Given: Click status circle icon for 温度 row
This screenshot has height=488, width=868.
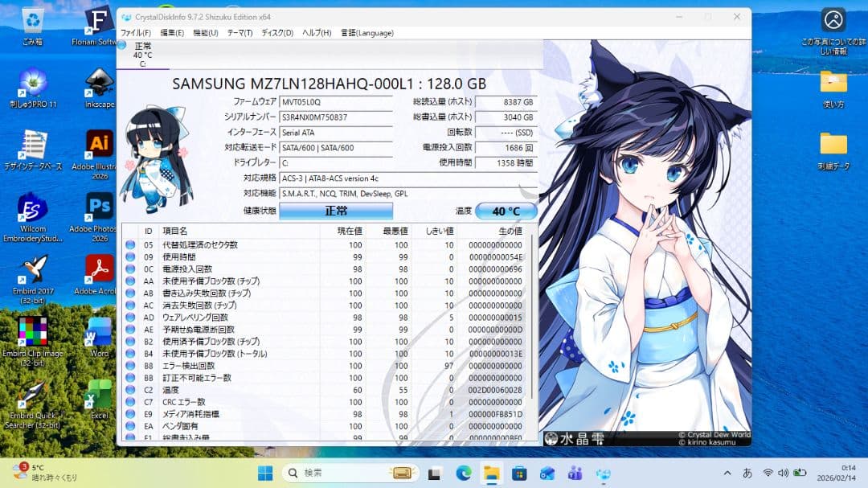Looking at the screenshot, I should (130, 390).
